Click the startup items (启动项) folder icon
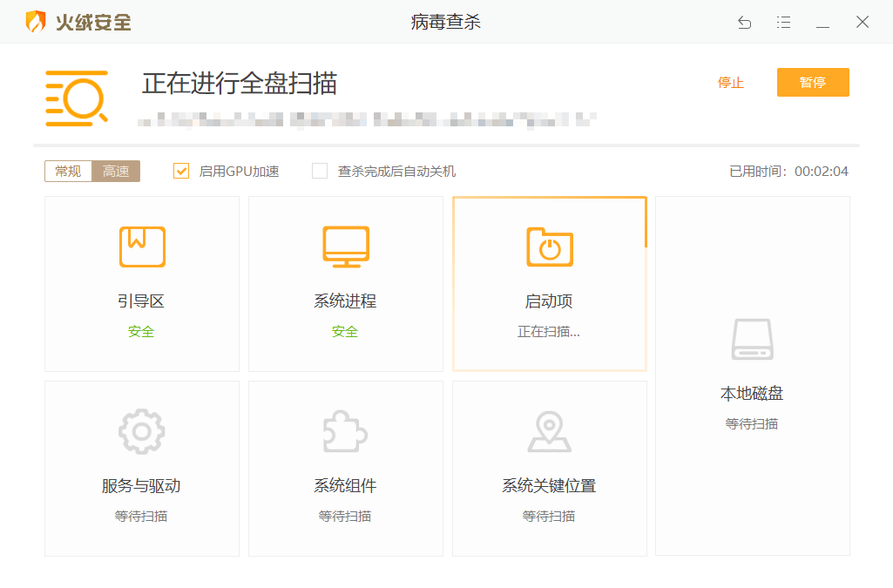The height and width of the screenshot is (588, 893). tap(550, 247)
